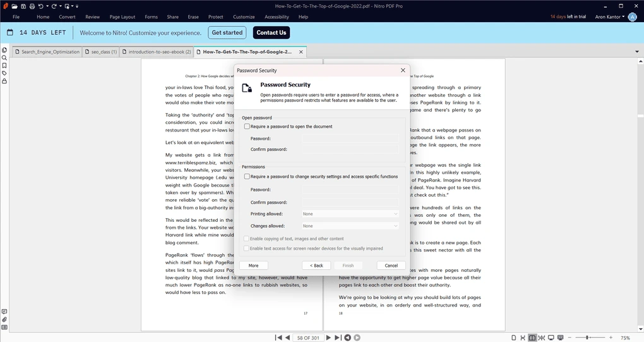Go to the last page
644x342 pixels.
338,338
